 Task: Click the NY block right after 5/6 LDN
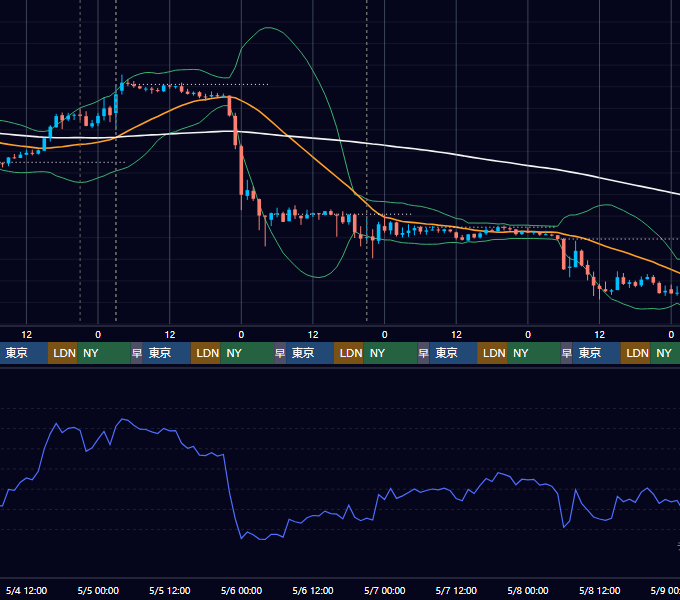(x=390, y=353)
